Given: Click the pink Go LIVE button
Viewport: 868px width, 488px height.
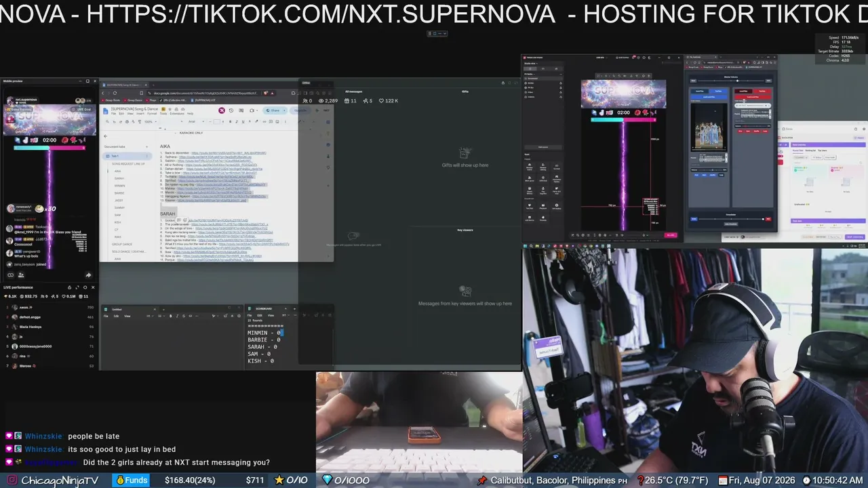Looking at the screenshot, I should (x=671, y=235).
